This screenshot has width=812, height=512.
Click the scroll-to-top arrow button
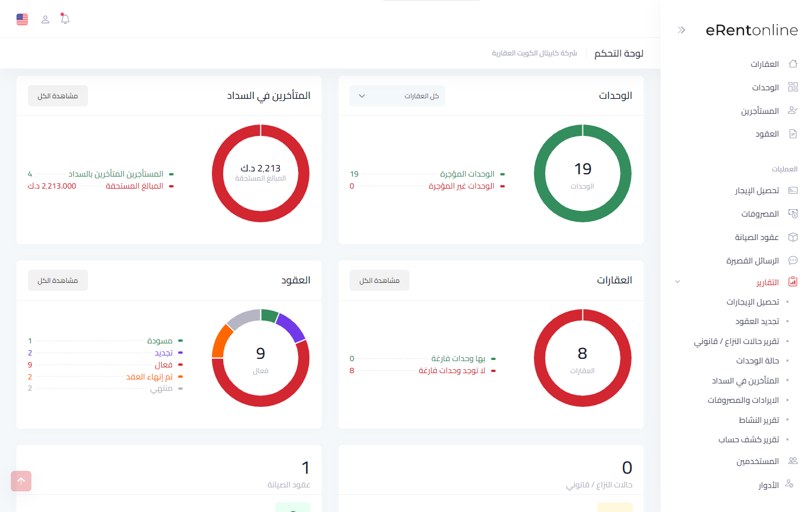[x=21, y=481]
